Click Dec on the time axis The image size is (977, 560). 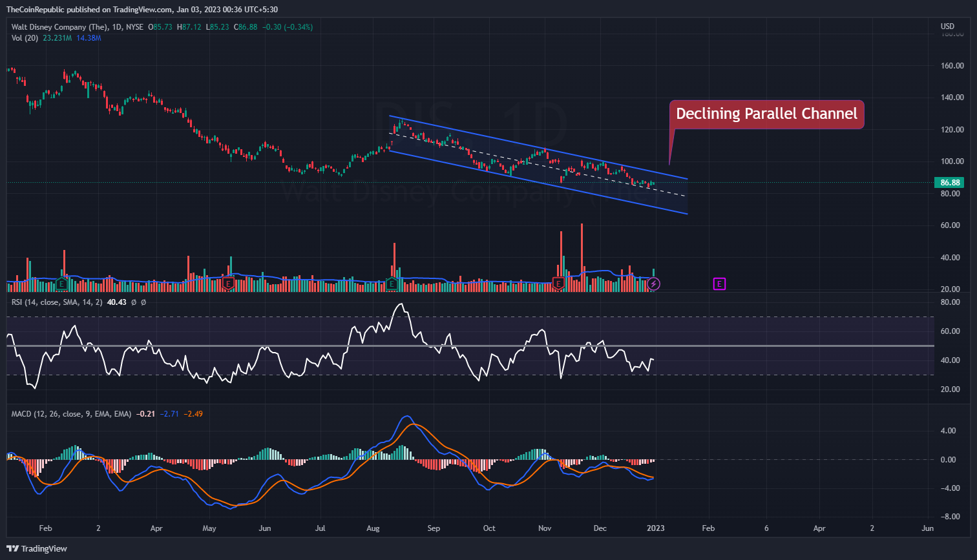coord(600,528)
